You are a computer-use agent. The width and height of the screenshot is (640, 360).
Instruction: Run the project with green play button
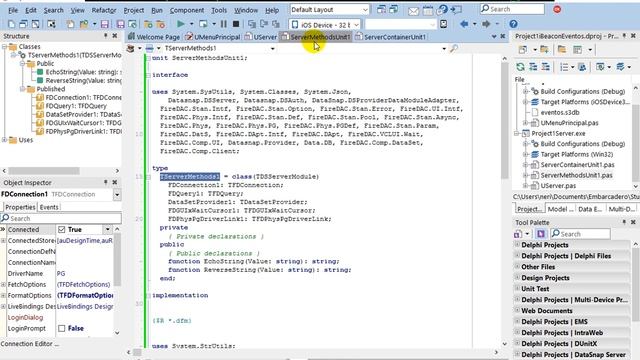pyautogui.click(x=180, y=24)
